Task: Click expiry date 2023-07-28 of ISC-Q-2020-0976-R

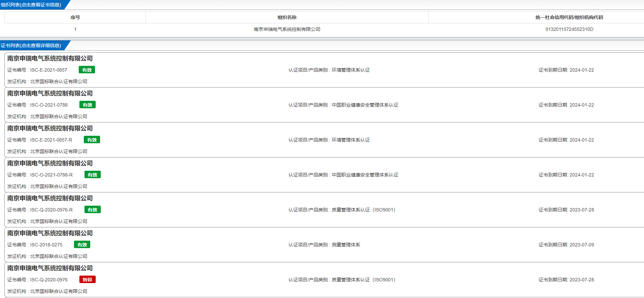Action: point(582,210)
